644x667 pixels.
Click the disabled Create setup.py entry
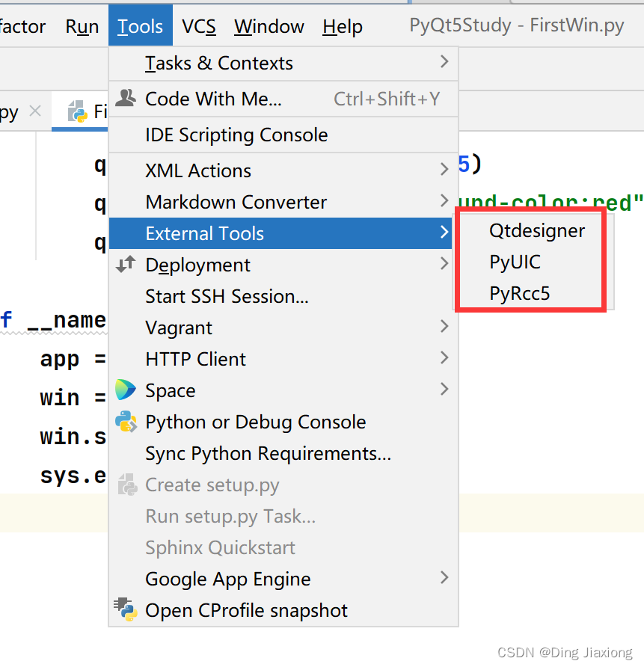pos(283,485)
